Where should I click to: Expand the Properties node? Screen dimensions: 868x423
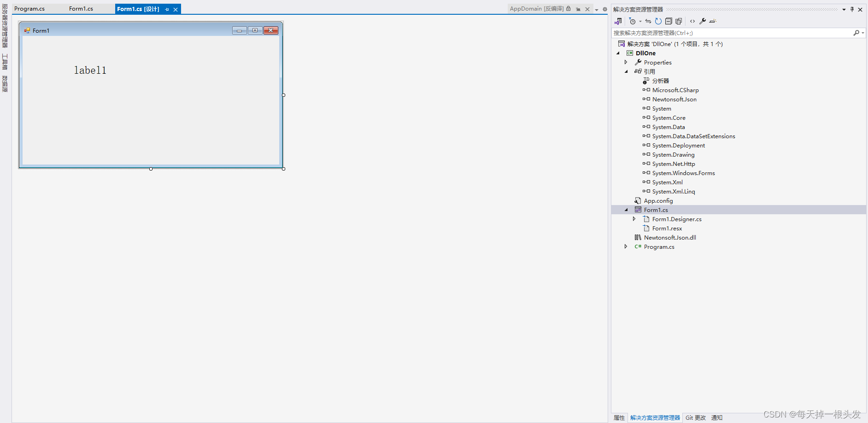(626, 62)
